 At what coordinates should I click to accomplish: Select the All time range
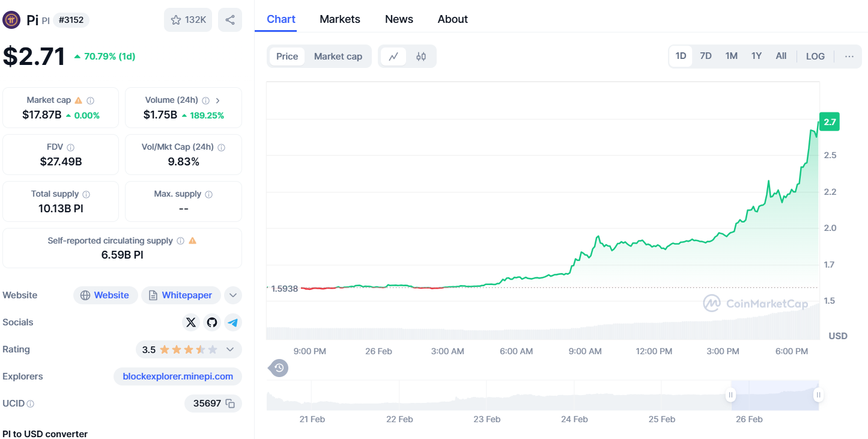[x=781, y=57]
